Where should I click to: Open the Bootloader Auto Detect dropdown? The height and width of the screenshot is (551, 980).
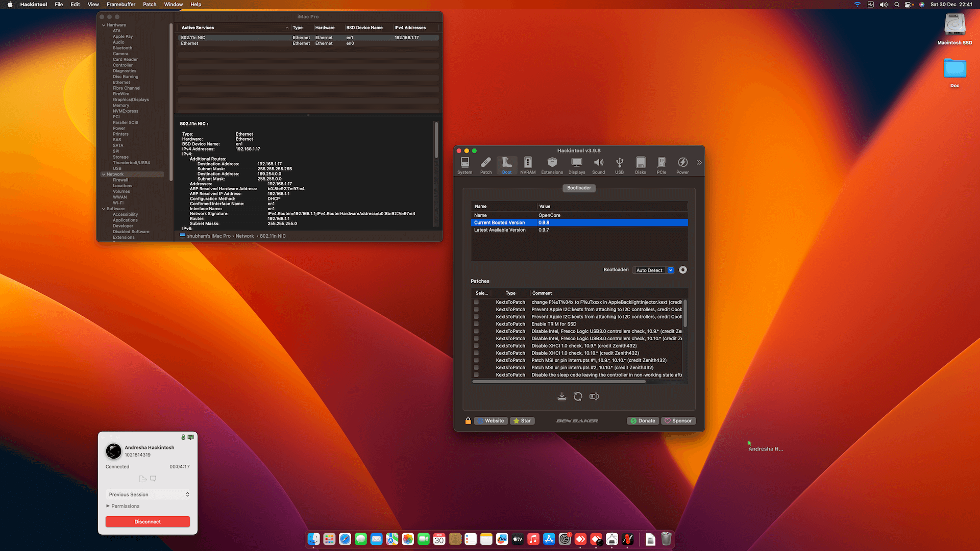654,270
